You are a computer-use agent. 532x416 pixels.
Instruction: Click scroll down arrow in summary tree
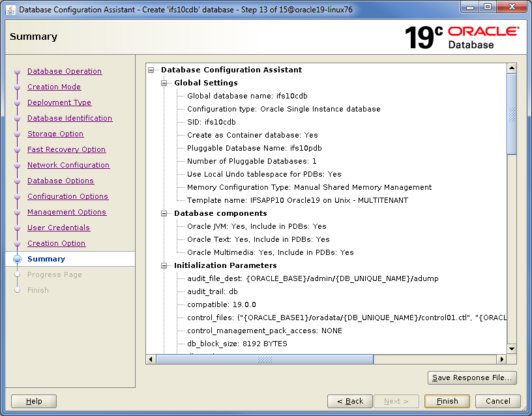512,349
